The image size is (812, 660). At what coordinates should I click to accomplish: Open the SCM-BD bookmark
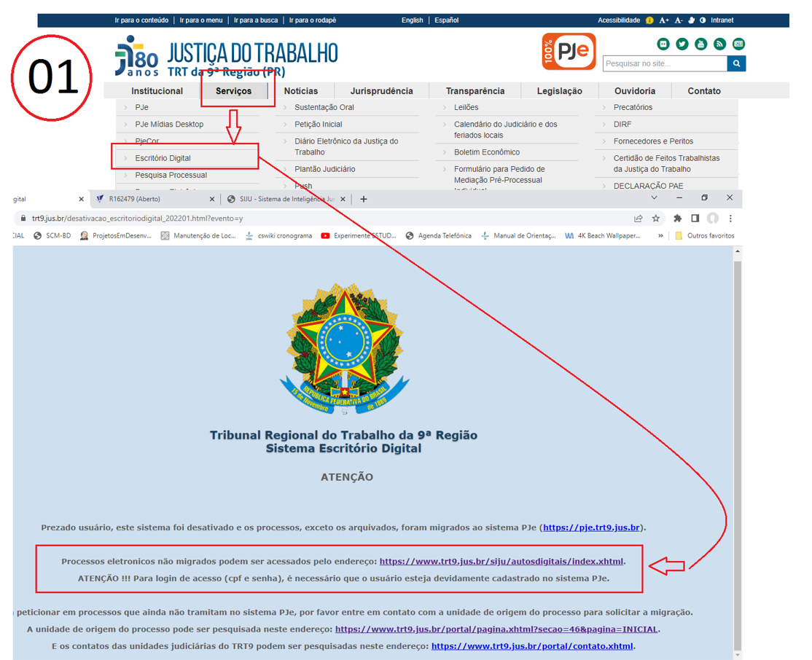52,235
